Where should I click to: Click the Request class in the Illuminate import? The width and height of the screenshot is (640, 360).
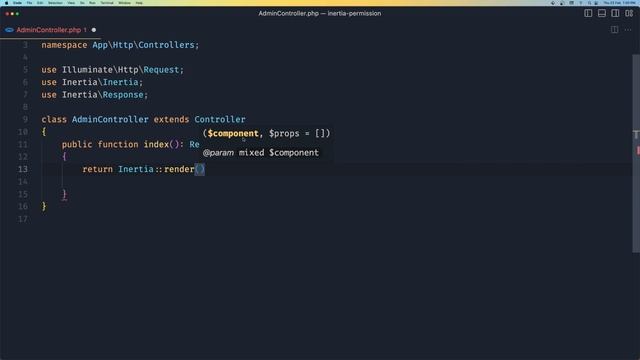pos(161,70)
